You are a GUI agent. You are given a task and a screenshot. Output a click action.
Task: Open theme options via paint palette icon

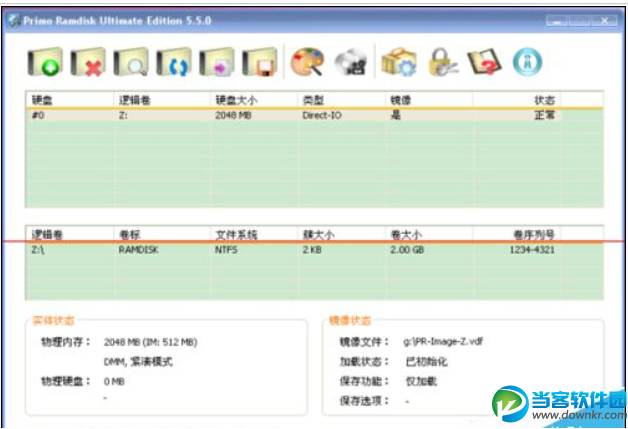point(307,62)
